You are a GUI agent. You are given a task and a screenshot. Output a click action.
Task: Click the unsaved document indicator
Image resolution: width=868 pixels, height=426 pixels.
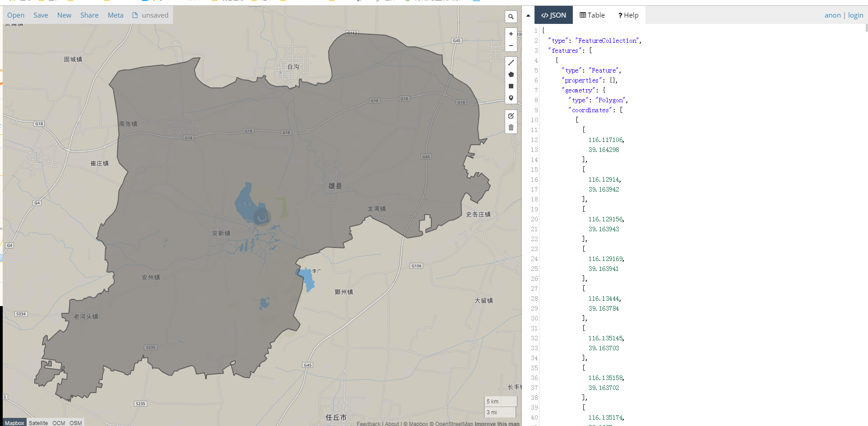coord(150,15)
